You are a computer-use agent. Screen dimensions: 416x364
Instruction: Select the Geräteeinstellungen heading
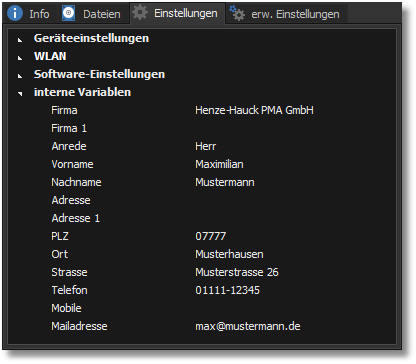(91, 38)
